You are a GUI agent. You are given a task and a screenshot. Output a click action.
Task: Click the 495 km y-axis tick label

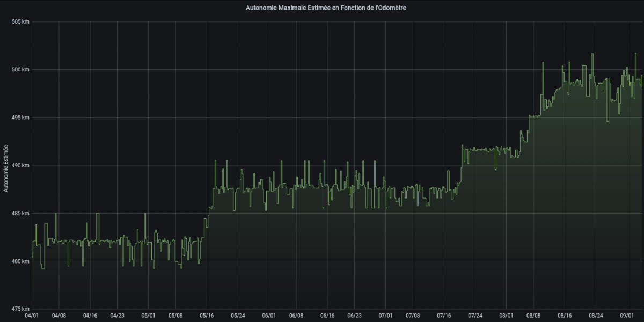pos(20,118)
